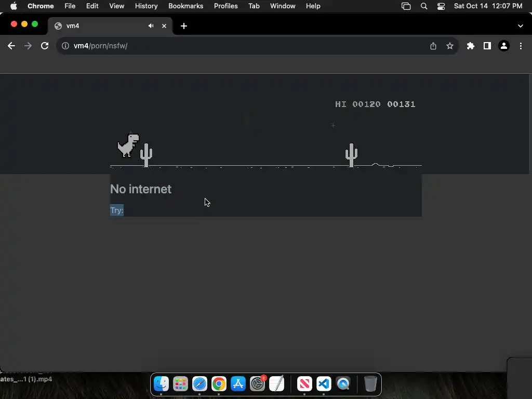
Task: View site information icon in address bar
Action: [65, 46]
